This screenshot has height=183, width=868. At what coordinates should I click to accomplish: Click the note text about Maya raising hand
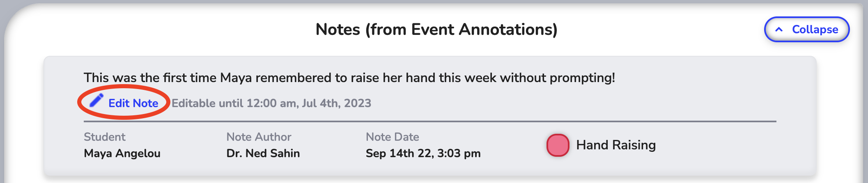[349, 78]
